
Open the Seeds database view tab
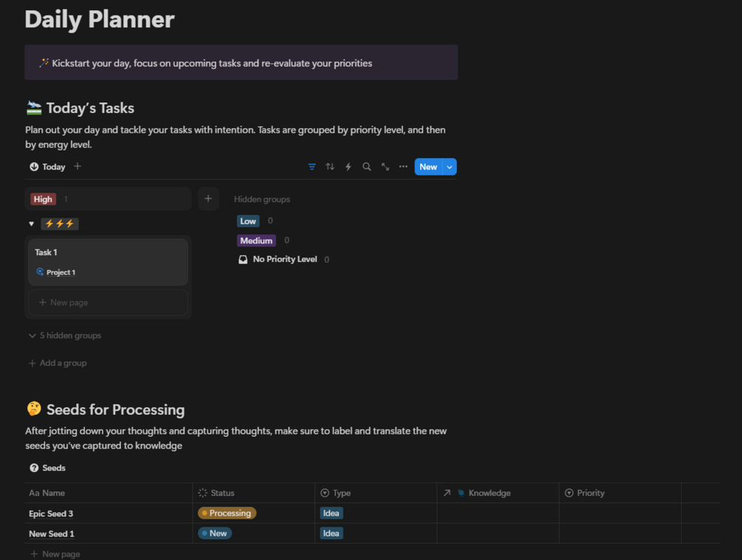pyautogui.click(x=47, y=468)
